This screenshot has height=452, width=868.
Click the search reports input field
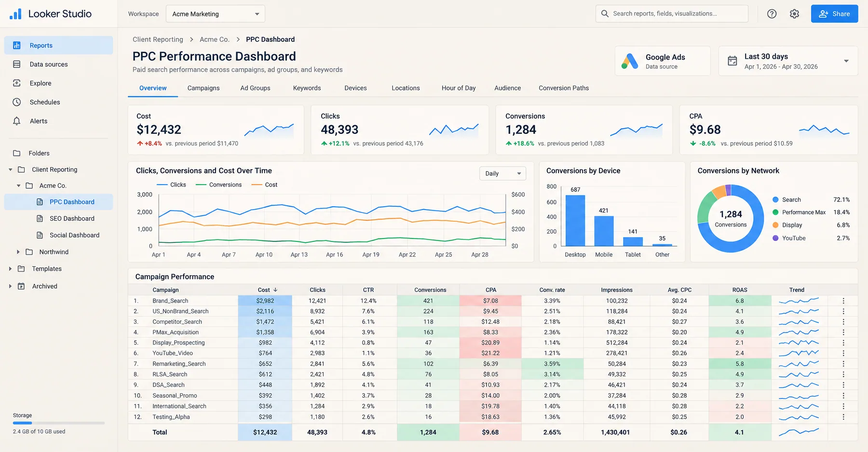click(672, 13)
